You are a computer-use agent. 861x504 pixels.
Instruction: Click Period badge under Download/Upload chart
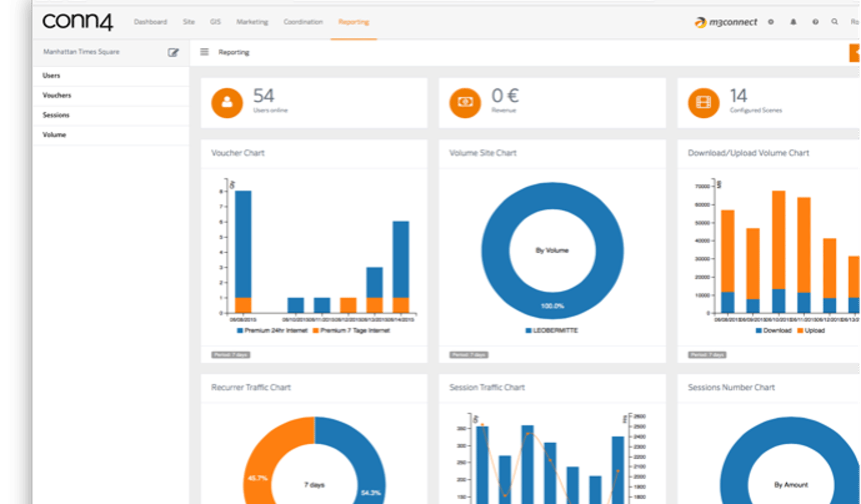point(708,355)
